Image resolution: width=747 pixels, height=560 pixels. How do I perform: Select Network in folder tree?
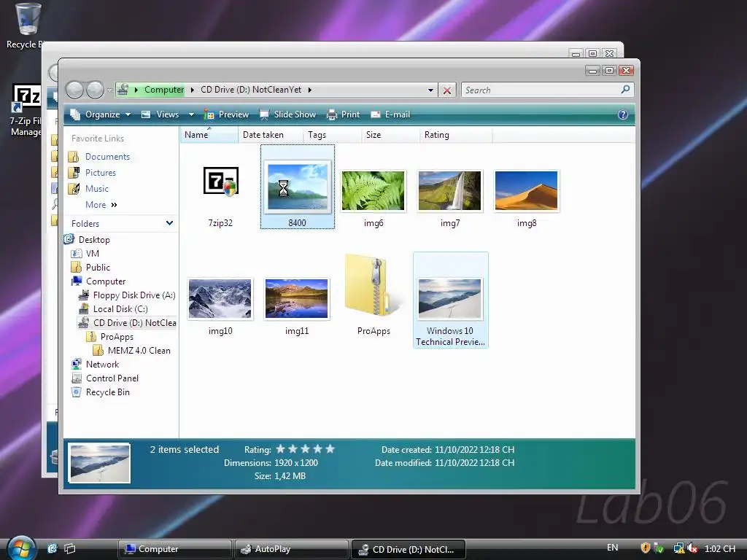click(102, 364)
